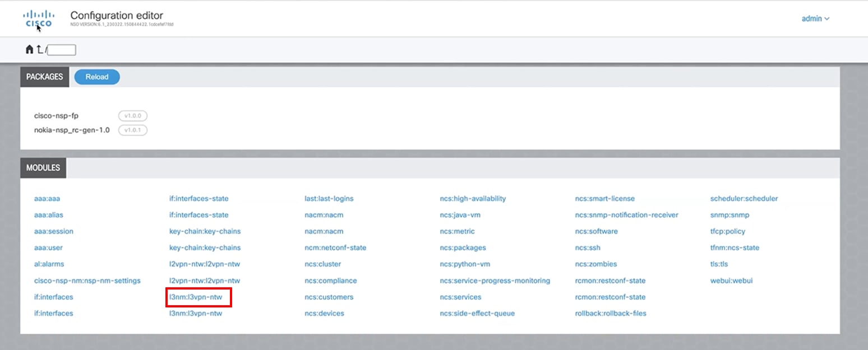
Task: Click the nokia-nsp_rc-gen-1.0 package name
Action: click(72, 130)
